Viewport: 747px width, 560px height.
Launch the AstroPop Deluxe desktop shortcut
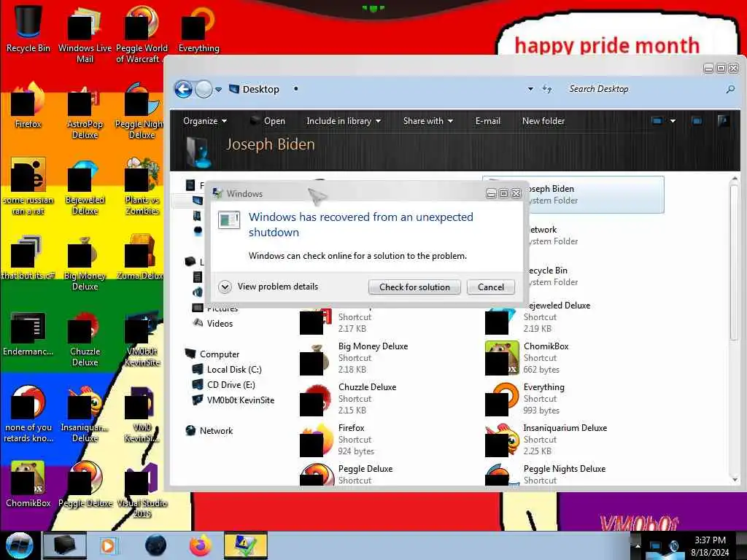(85, 109)
